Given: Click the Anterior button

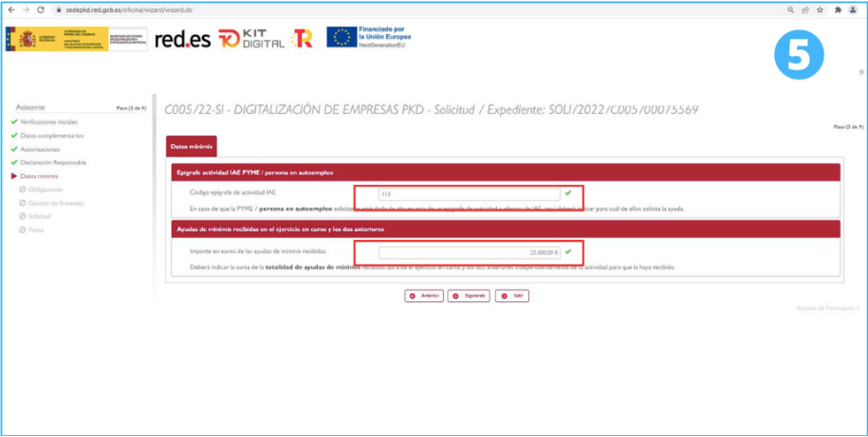Looking at the screenshot, I should 423,296.
